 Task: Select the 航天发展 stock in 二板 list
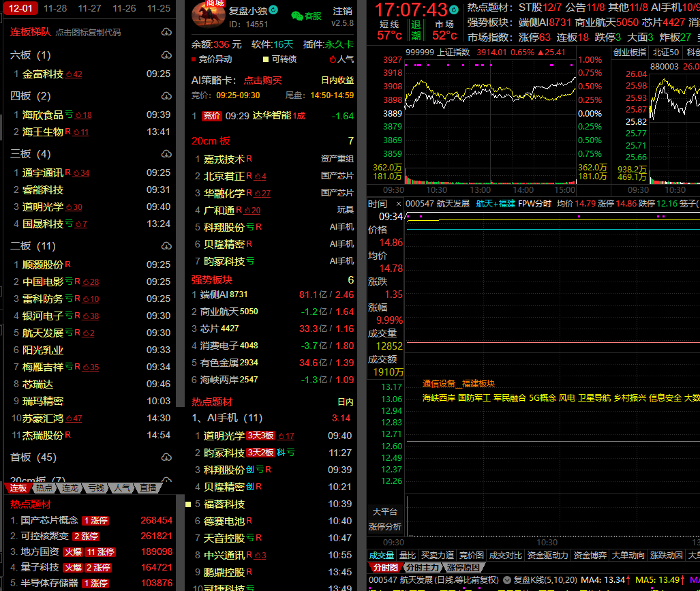[x=42, y=333]
